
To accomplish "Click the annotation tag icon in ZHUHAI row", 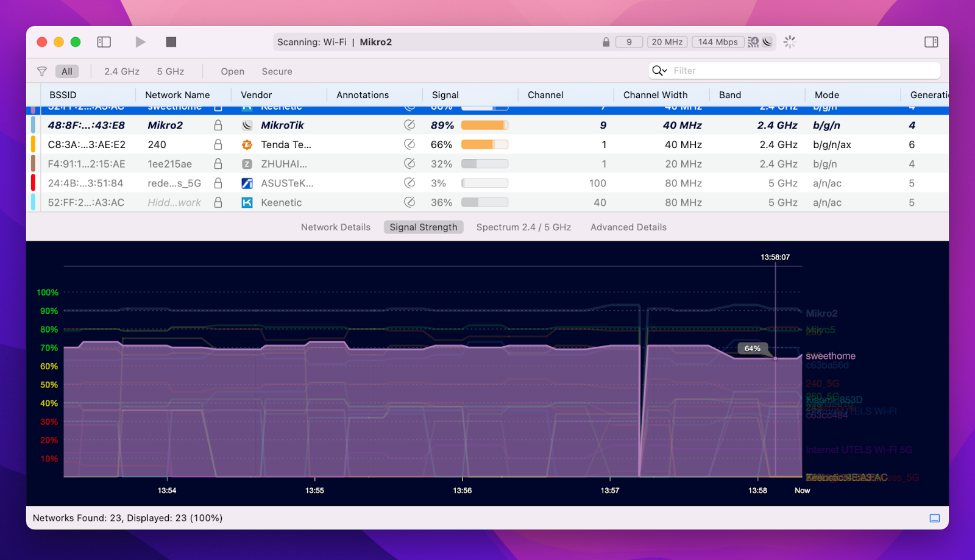I will click(x=409, y=164).
